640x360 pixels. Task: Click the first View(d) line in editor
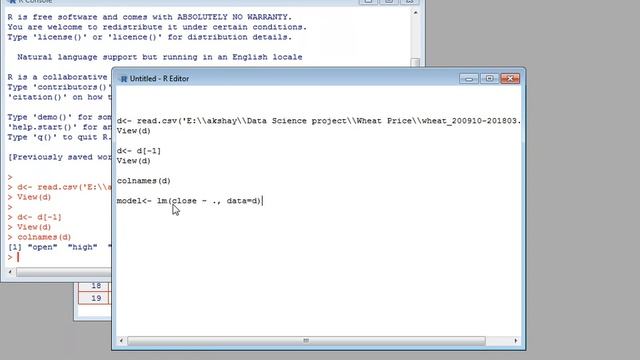(134, 131)
